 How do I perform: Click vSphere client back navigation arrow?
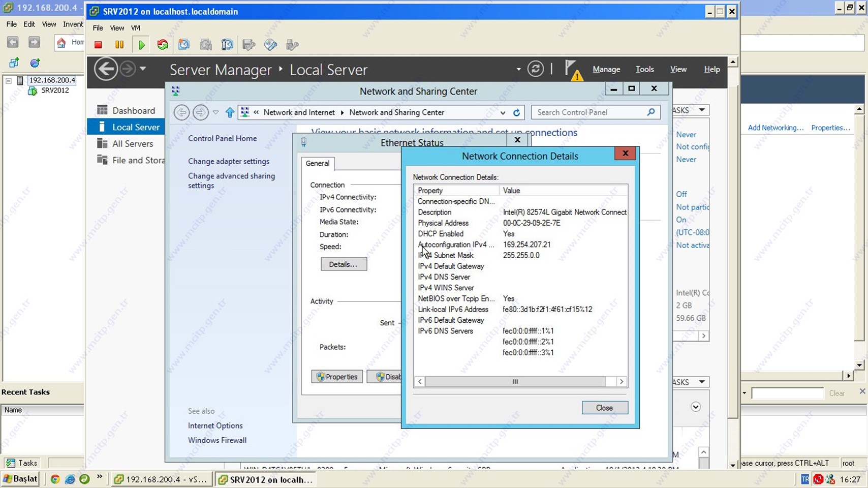[x=13, y=42]
